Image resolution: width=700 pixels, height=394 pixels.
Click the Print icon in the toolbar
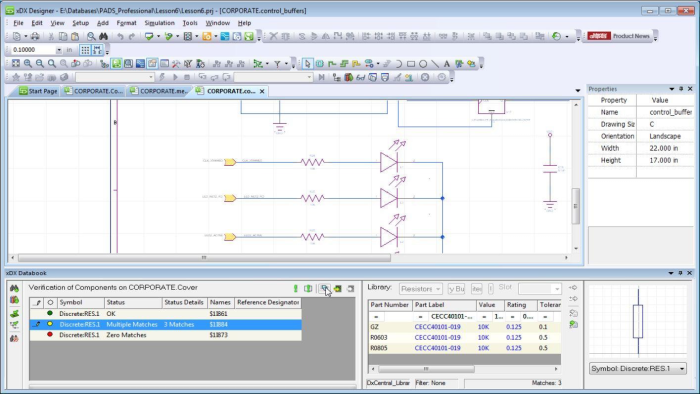click(x=35, y=36)
